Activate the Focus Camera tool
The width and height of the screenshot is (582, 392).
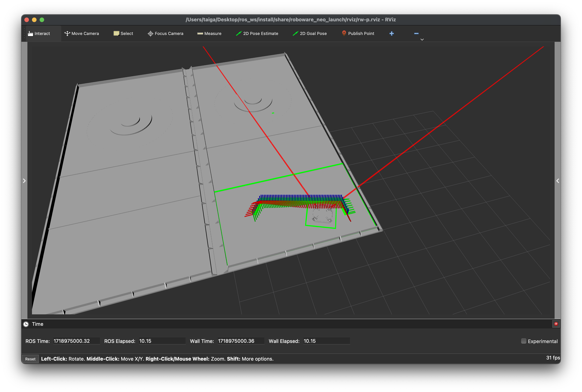click(165, 33)
